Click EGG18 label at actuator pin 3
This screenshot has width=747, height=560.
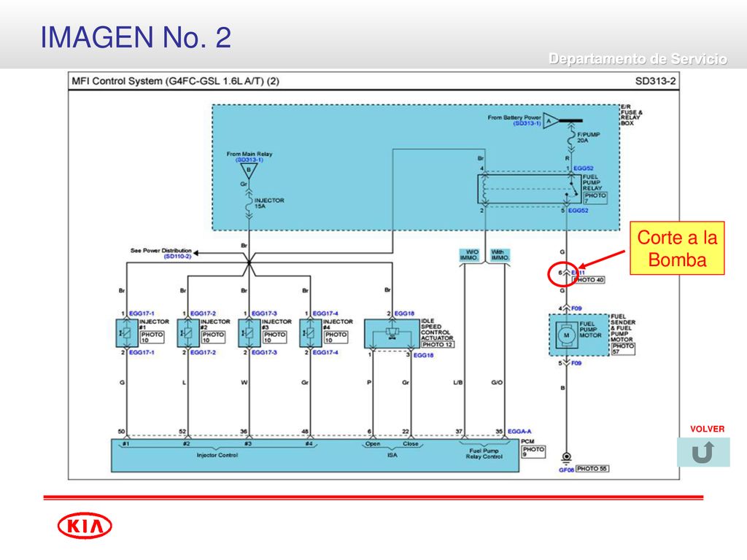[423, 355]
